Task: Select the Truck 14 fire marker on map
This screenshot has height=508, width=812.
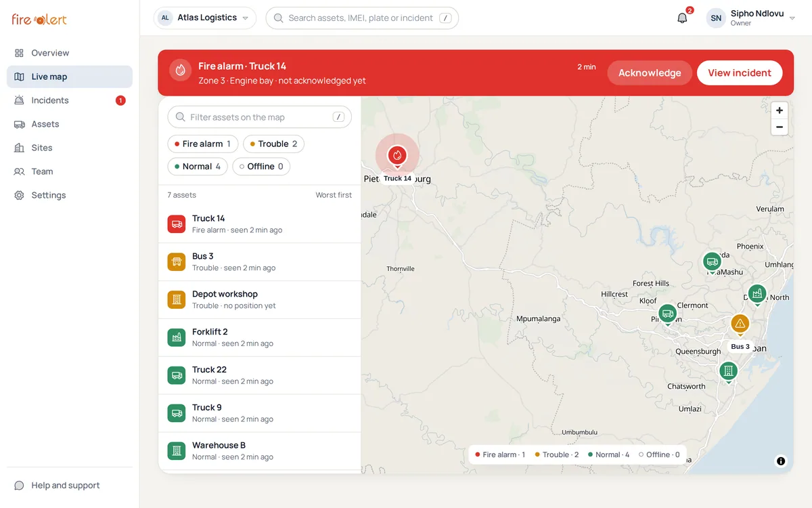Action: coord(397,155)
